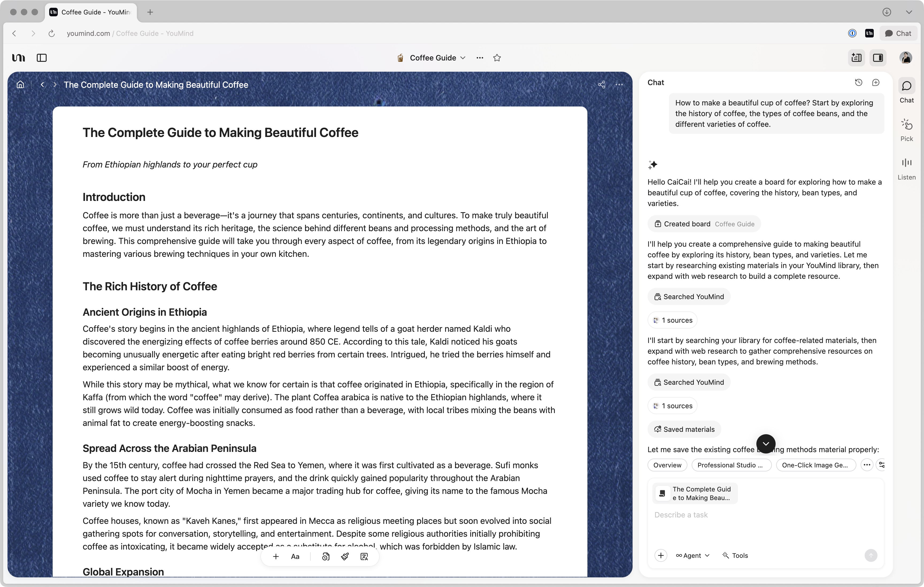Screen dimensions: 924x587
Task: Click the chat history icon
Action: (x=858, y=83)
